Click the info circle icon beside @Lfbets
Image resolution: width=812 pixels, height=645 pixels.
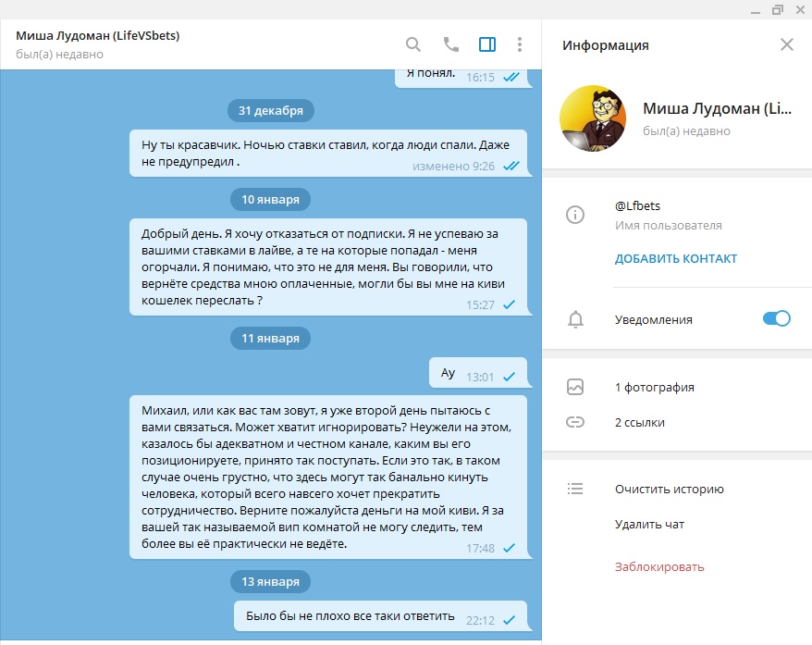575,215
